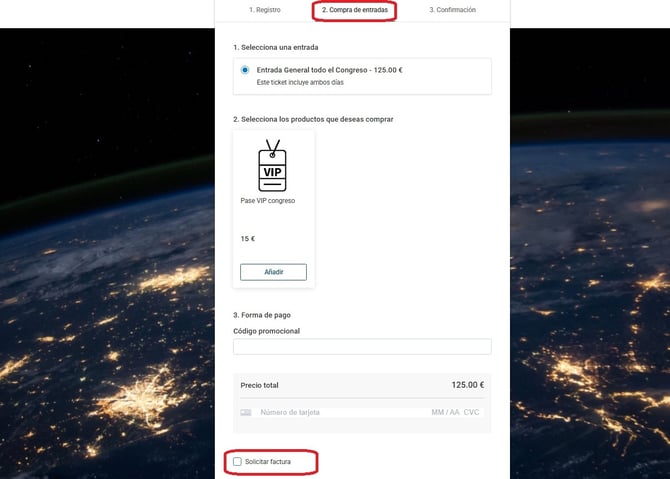Select the Entrada General todo el Congreso radio button
Screen dimensions: 670x479
(246, 71)
